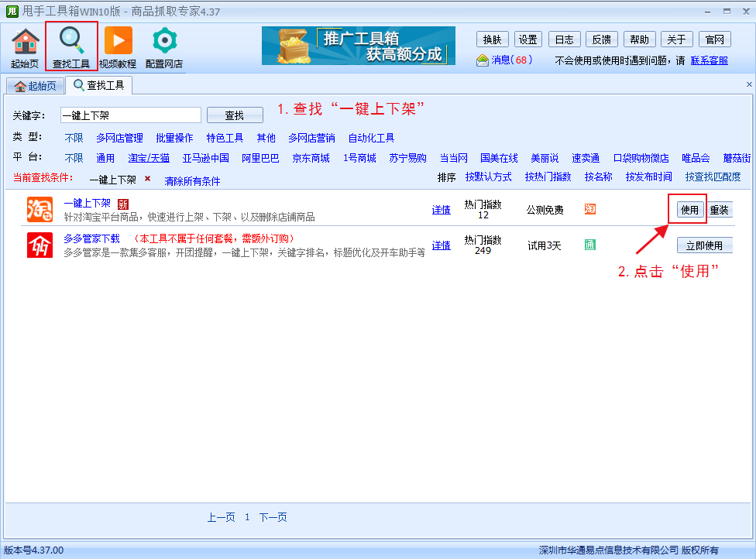Filter by platform 京东商城
The height and width of the screenshot is (559, 756).
click(311, 158)
